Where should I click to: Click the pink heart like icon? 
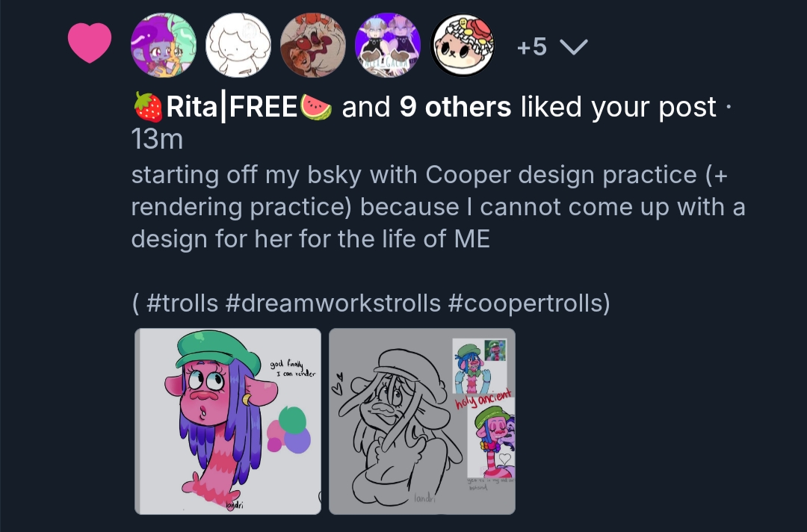click(x=90, y=43)
